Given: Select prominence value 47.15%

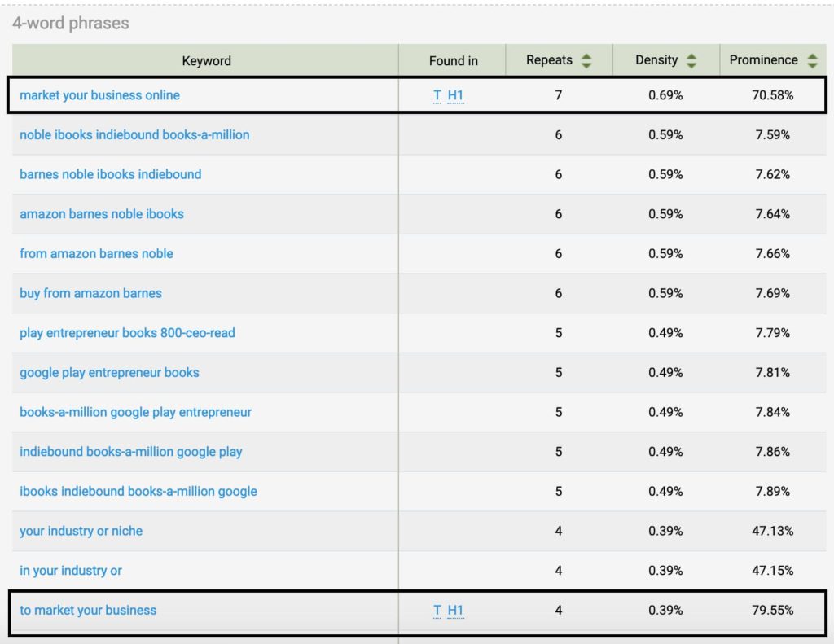Looking at the screenshot, I should click(772, 571).
